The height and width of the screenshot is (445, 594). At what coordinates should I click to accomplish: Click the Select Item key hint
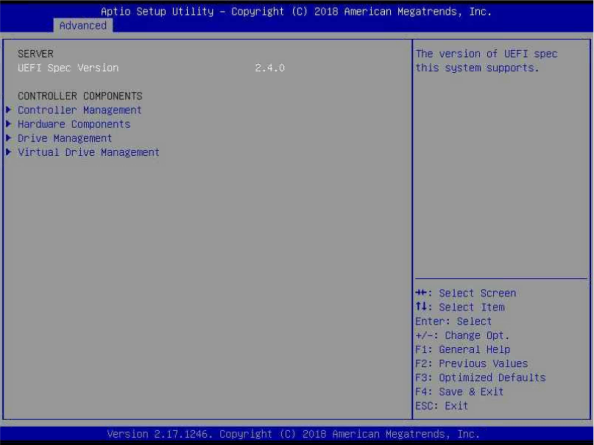pos(460,307)
